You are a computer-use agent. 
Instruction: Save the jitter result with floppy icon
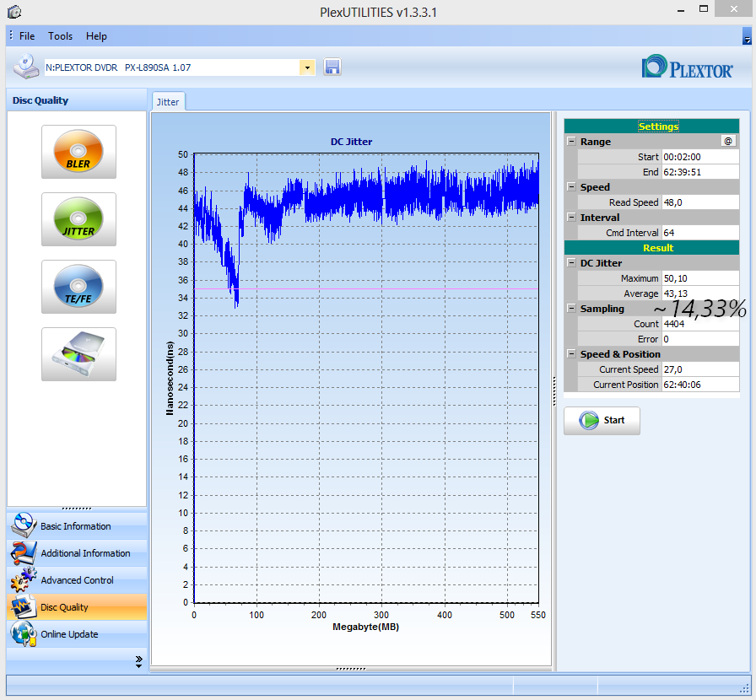(x=332, y=67)
